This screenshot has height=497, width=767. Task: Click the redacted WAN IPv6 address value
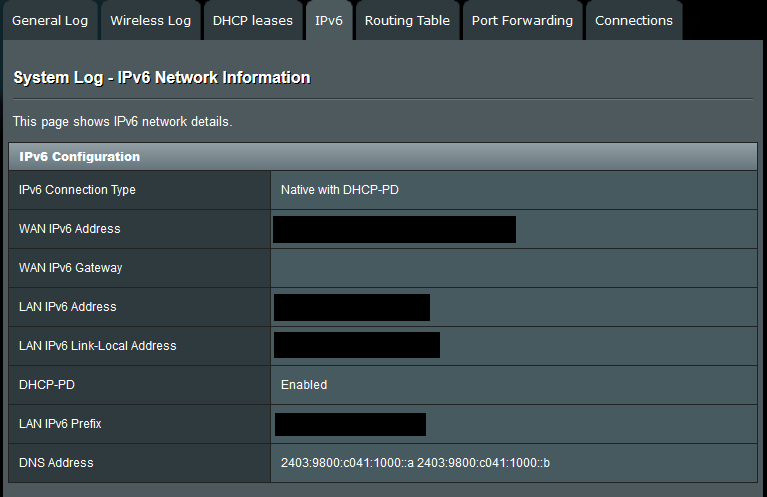click(x=394, y=229)
